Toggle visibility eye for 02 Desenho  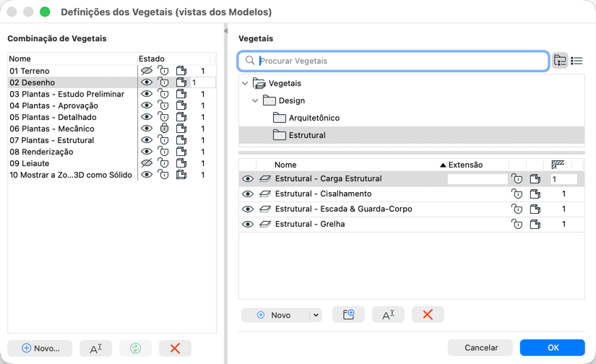click(147, 82)
